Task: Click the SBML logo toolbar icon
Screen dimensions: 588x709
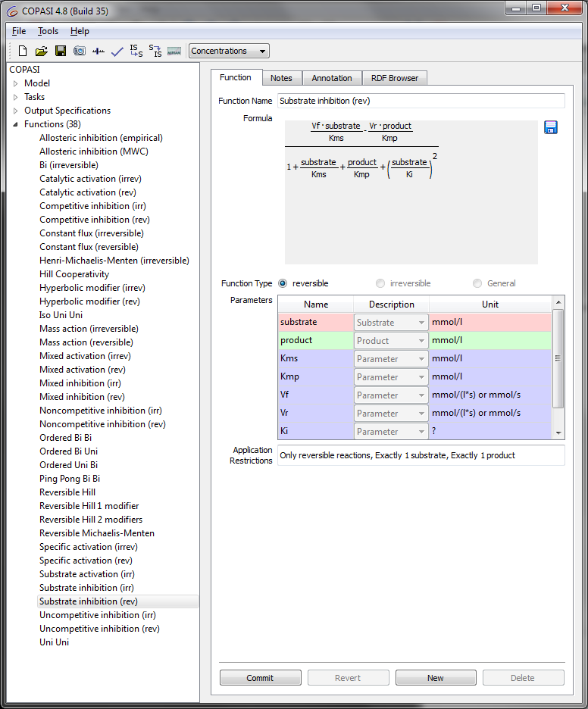Action: click(174, 52)
